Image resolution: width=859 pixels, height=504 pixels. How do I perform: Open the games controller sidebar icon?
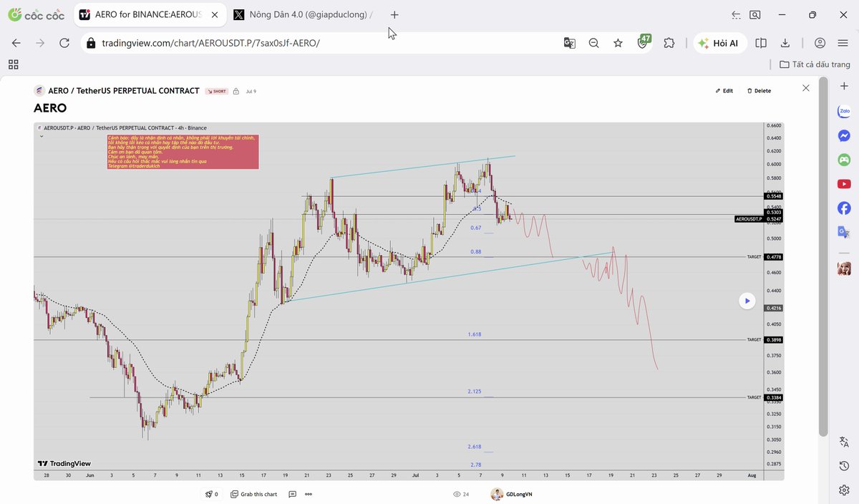(844, 160)
